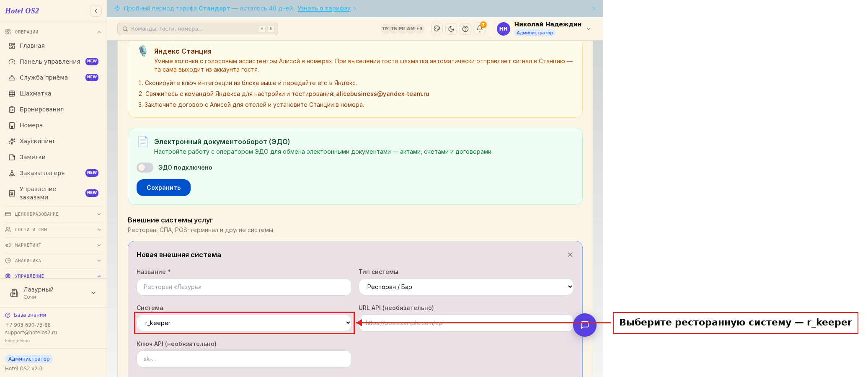
Task: Open Заказы лагеря menu item
Action: click(x=53, y=173)
